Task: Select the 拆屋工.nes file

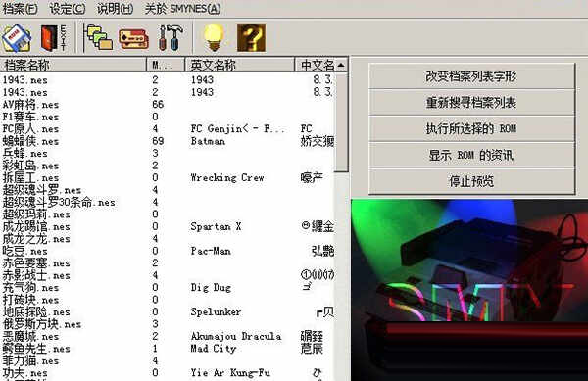Action: click(x=30, y=177)
